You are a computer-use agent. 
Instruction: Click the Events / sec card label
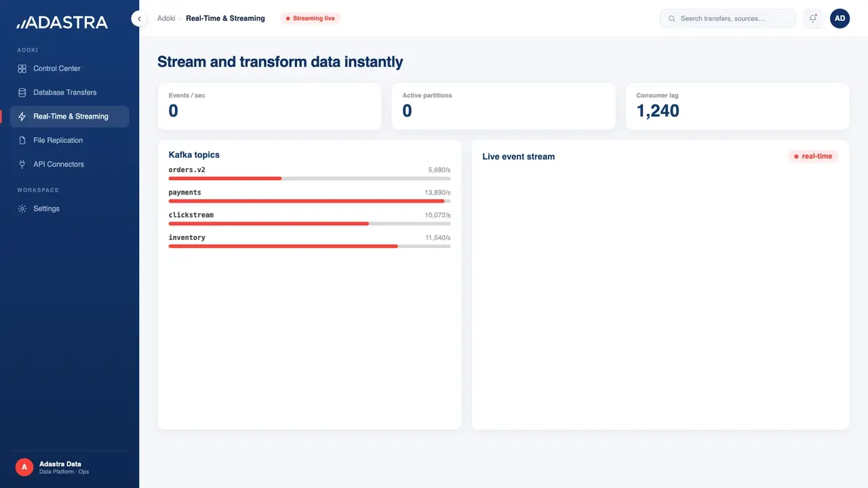click(187, 96)
